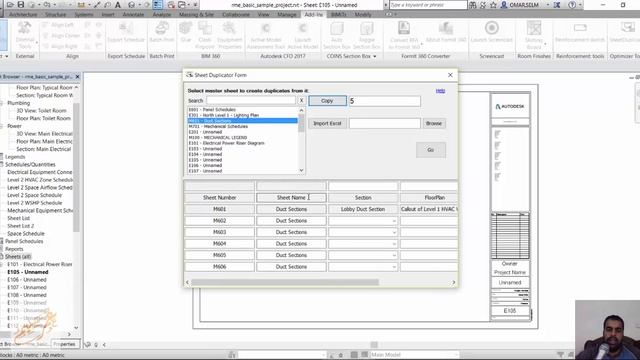The height and width of the screenshot is (360, 640).
Task: Click the Align Right tool
Action: (60, 46)
